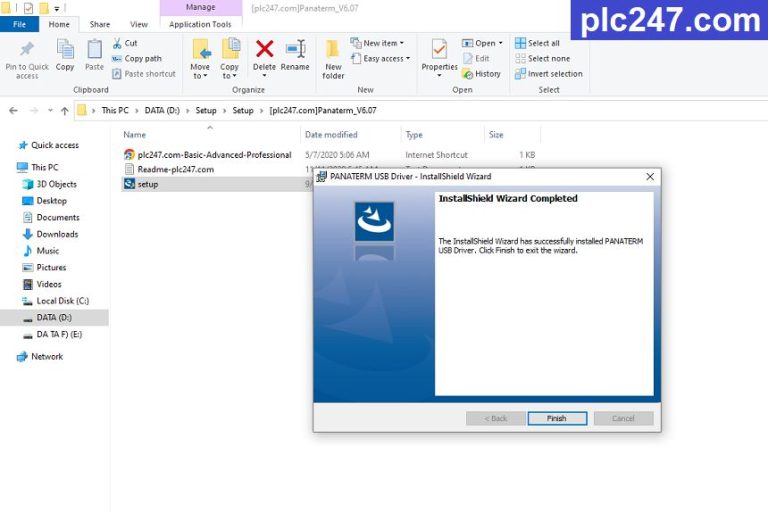The height and width of the screenshot is (513, 768).
Task: Go up one folder level
Action: [64, 111]
